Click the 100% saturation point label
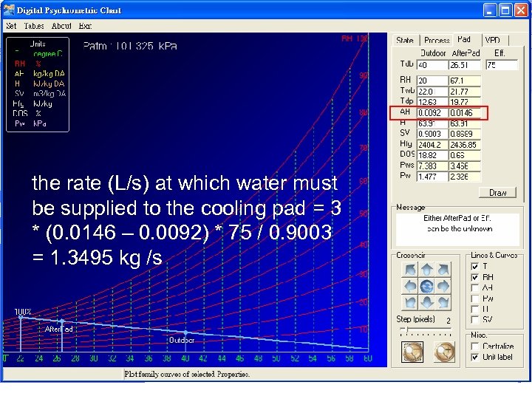 (23, 312)
